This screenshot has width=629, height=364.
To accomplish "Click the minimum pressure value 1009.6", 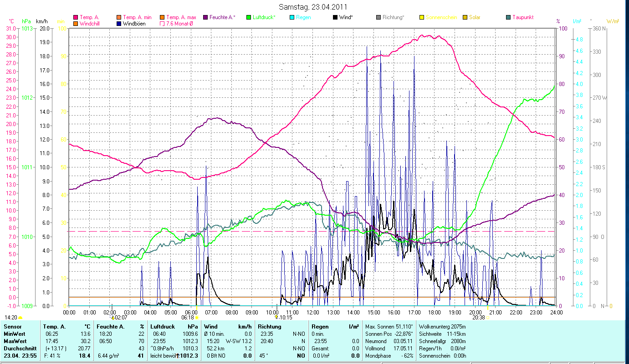I will [x=191, y=334].
